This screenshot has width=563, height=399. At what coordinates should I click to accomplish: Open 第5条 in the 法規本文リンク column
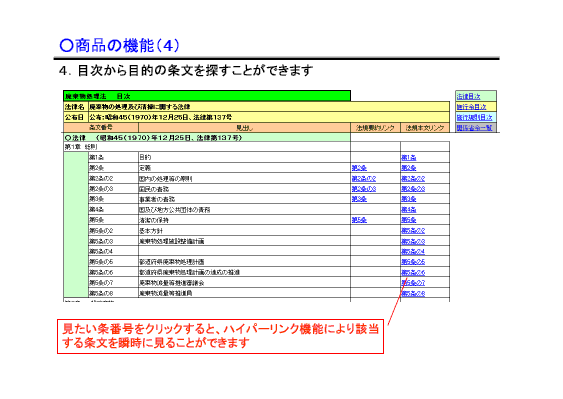pyautogui.click(x=409, y=220)
